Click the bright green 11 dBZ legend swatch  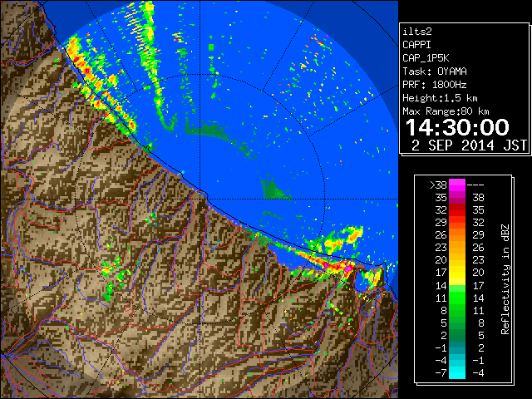457,298
